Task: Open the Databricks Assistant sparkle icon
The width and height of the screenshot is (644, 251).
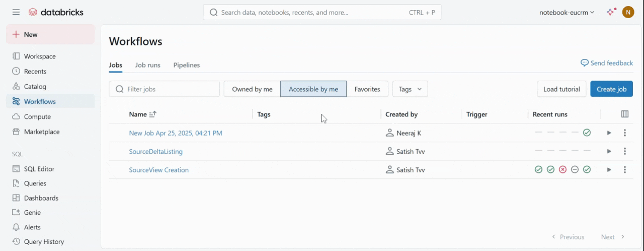Action: coord(611,12)
